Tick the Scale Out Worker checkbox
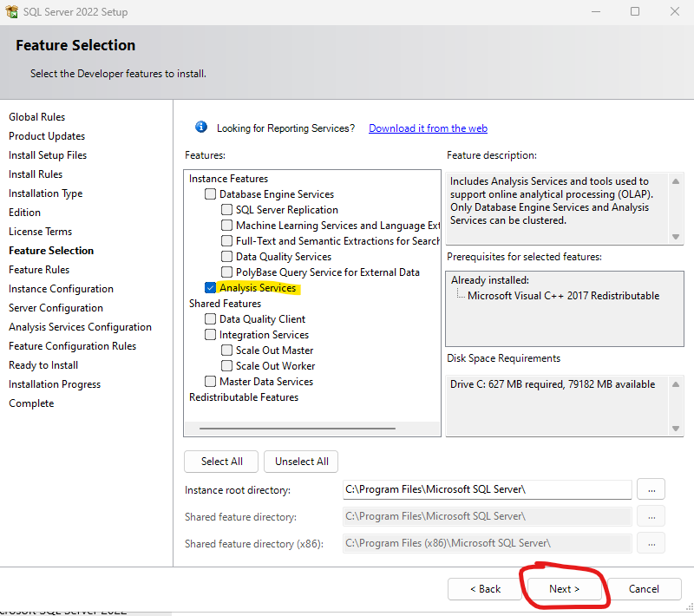 pyautogui.click(x=226, y=365)
